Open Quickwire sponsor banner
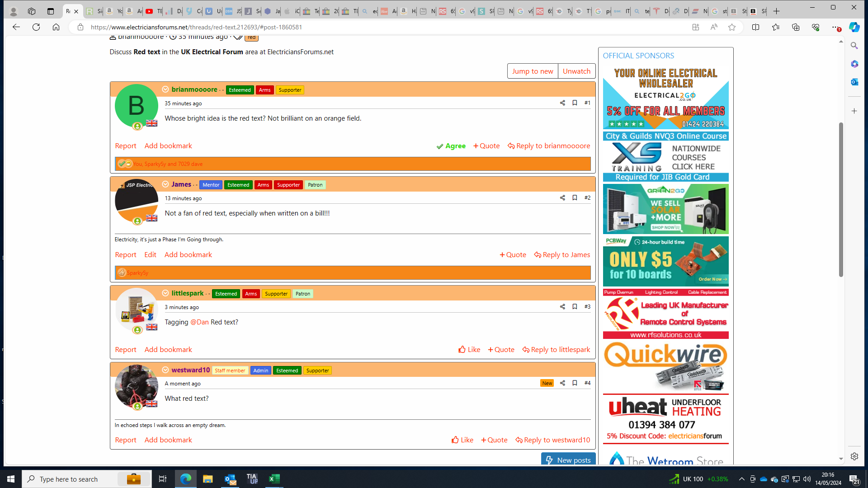 coord(665,366)
